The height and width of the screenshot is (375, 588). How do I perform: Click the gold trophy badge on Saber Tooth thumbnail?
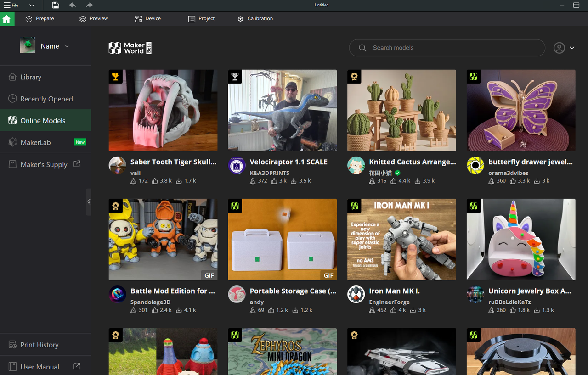(x=115, y=77)
